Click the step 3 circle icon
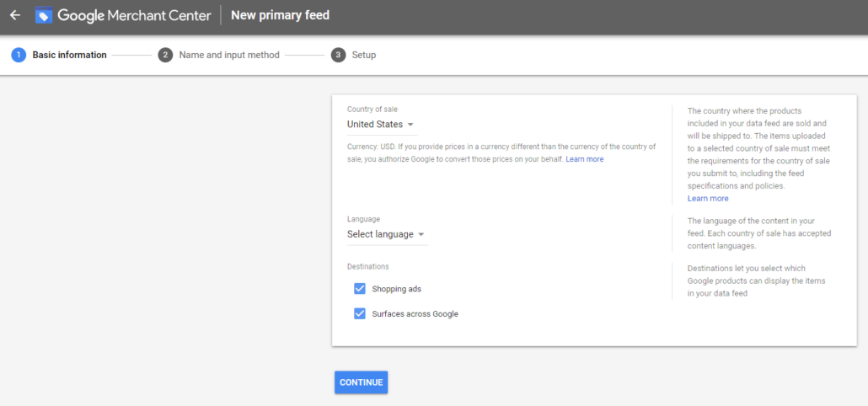Viewport: 868px width, 406px height. coord(338,56)
